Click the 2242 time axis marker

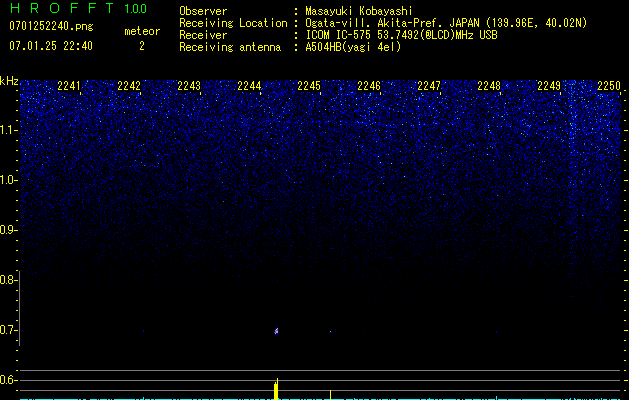[x=129, y=86]
